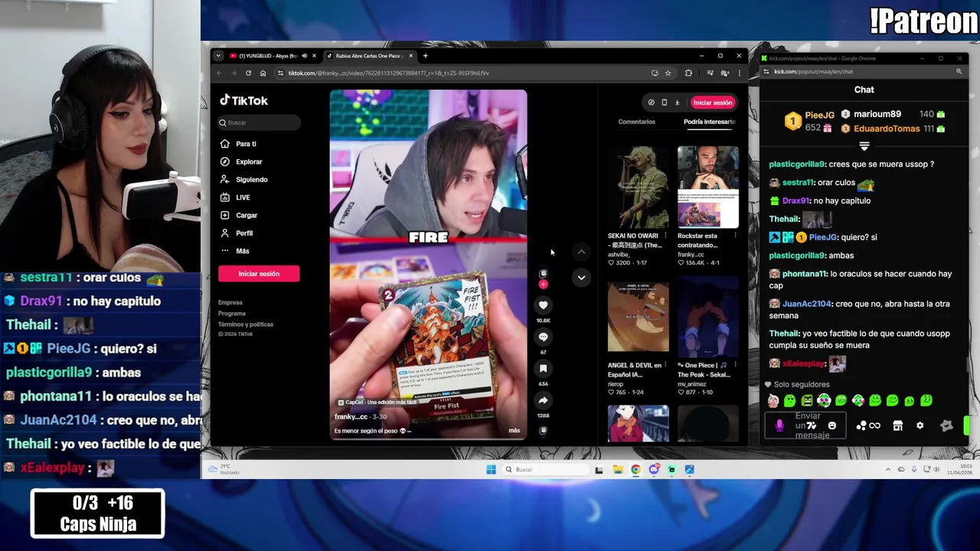Open the Términos y políticas link
Image resolution: width=980 pixels, height=551 pixels.
point(246,324)
